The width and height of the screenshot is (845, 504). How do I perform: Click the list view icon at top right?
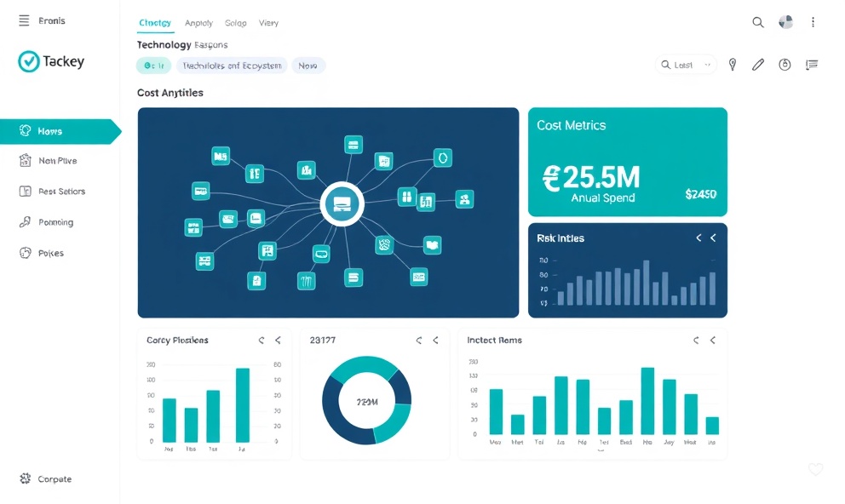[x=811, y=64]
